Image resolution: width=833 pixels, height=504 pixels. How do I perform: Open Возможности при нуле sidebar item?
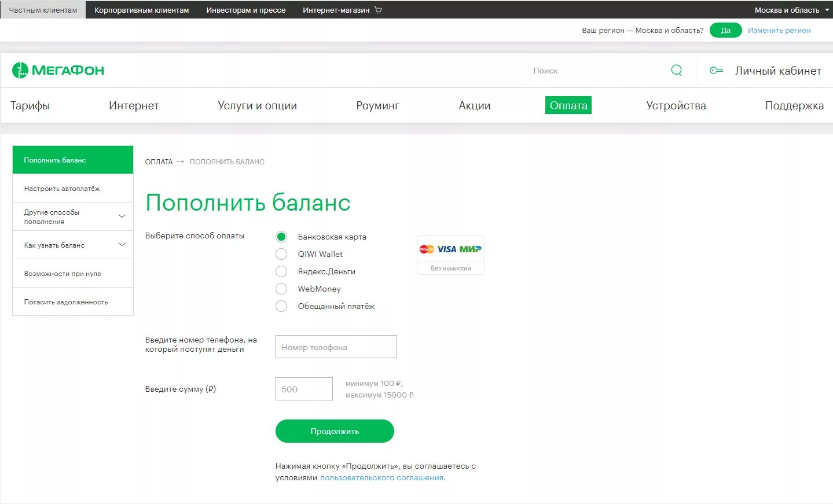pos(73,273)
